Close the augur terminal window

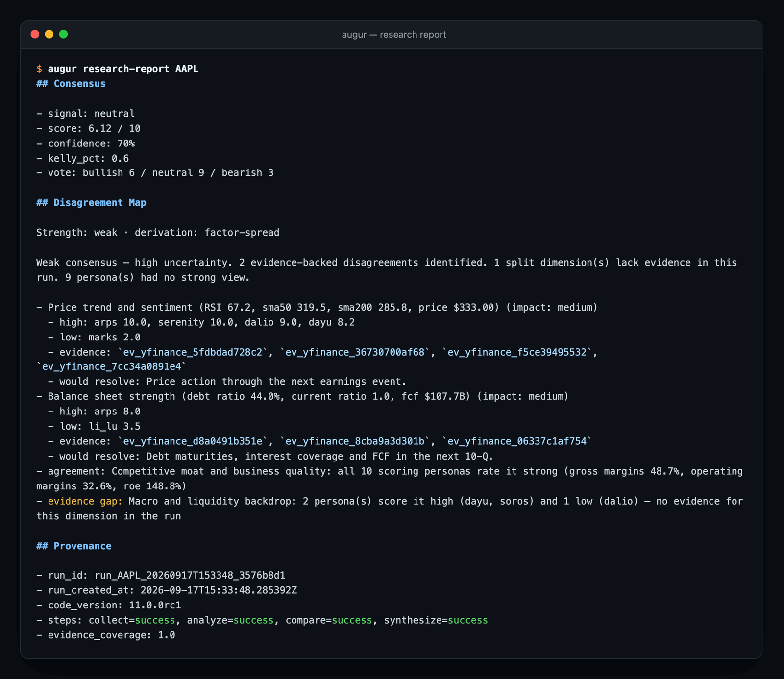click(35, 34)
